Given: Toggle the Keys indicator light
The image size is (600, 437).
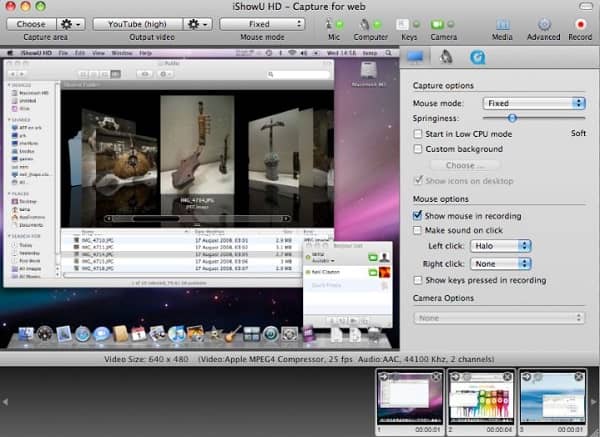Looking at the screenshot, I should pyautogui.click(x=416, y=24).
